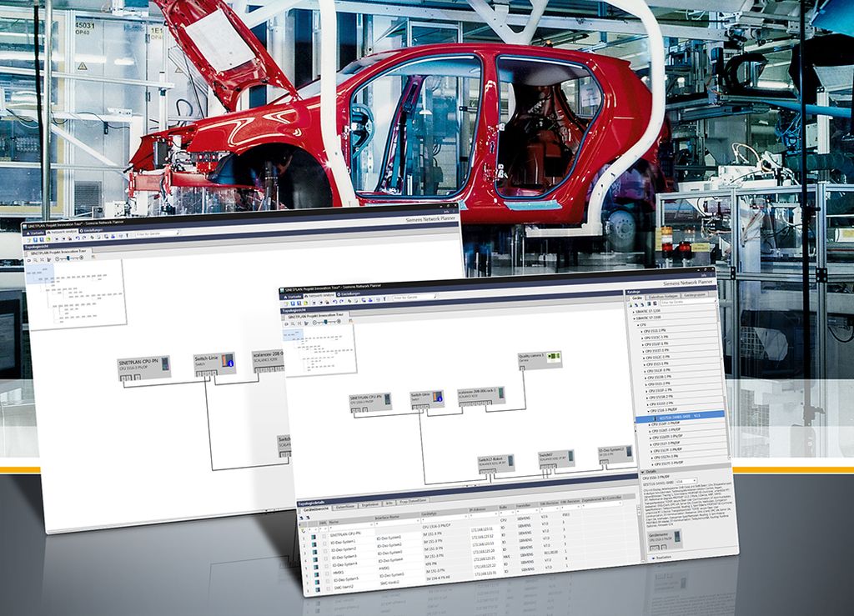Switch to Datenflüsse tab

[345, 506]
